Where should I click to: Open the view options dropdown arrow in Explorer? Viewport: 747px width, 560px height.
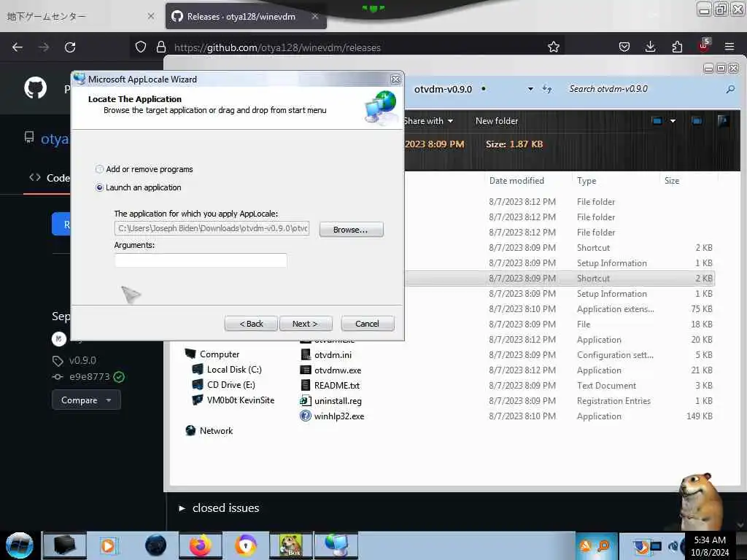click(x=673, y=121)
